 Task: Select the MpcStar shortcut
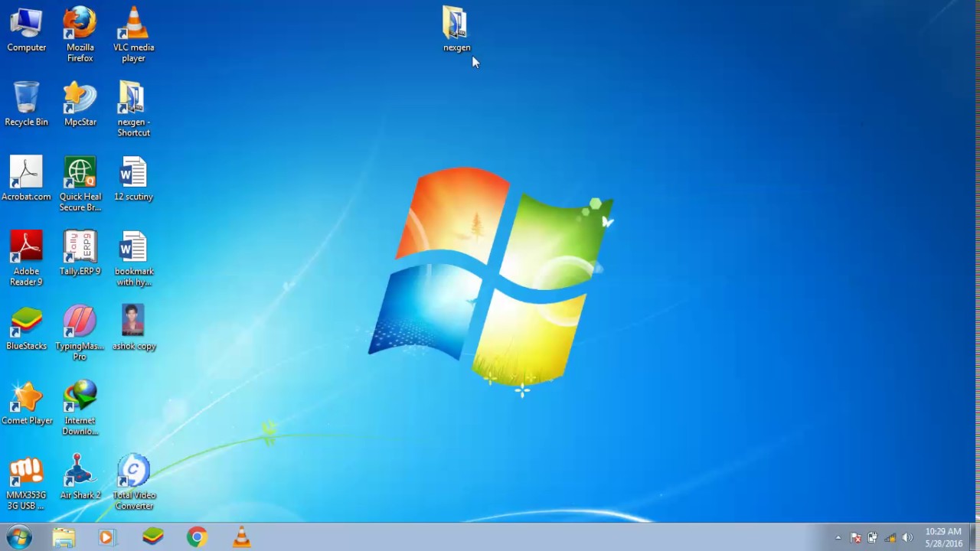tap(80, 104)
